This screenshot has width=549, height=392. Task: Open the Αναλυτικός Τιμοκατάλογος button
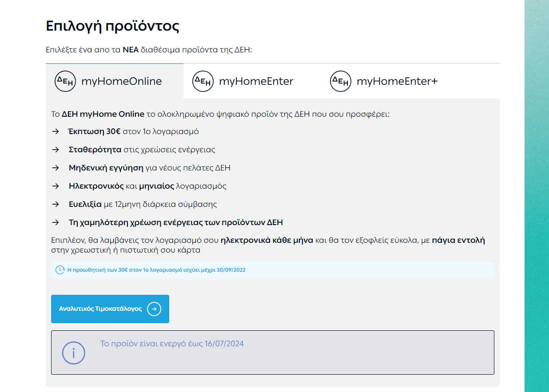click(110, 309)
